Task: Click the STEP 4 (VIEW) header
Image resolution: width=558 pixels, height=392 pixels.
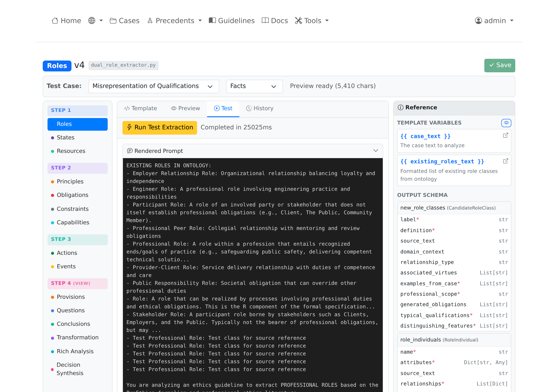Action: click(78, 284)
